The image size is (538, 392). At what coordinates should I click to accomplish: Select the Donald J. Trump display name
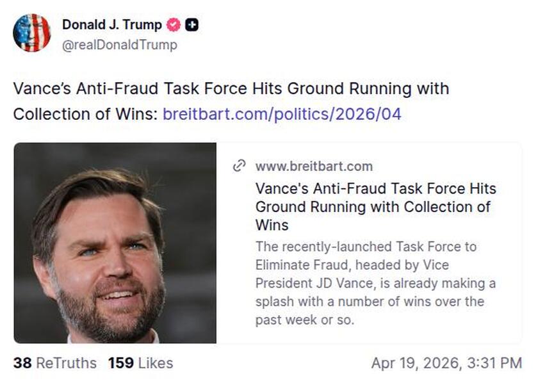[x=111, y=25]
